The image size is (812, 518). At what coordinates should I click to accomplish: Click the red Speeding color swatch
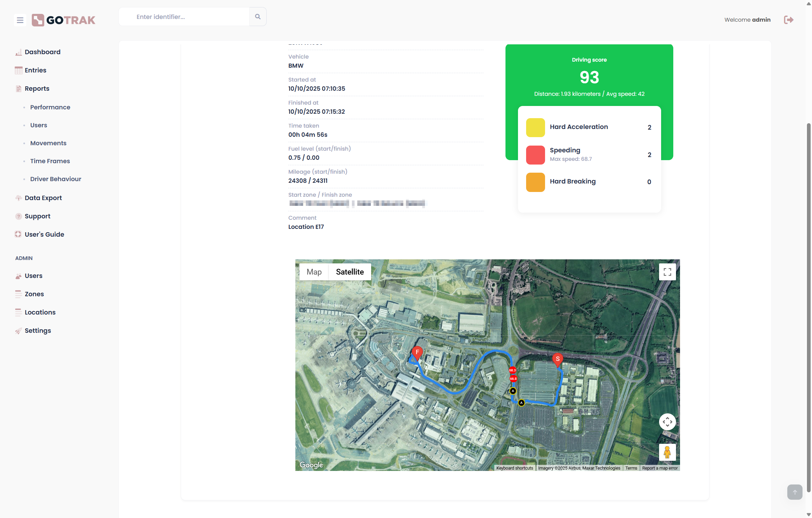click(x=535, y=155)
